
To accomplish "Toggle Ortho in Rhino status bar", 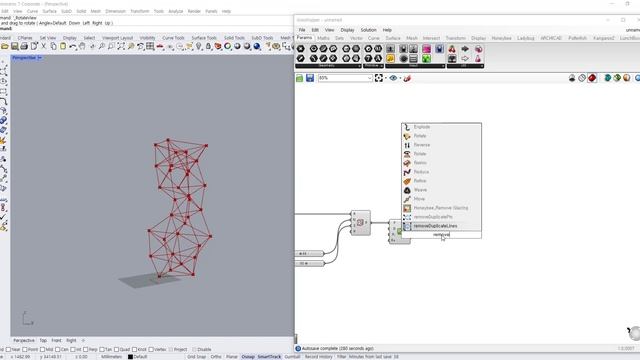I will pyautogui.click(x=216, y=357).
